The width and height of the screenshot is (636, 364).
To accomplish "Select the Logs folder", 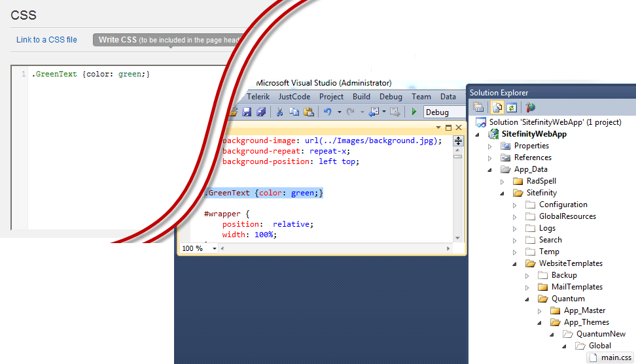I will click(547, 228).
